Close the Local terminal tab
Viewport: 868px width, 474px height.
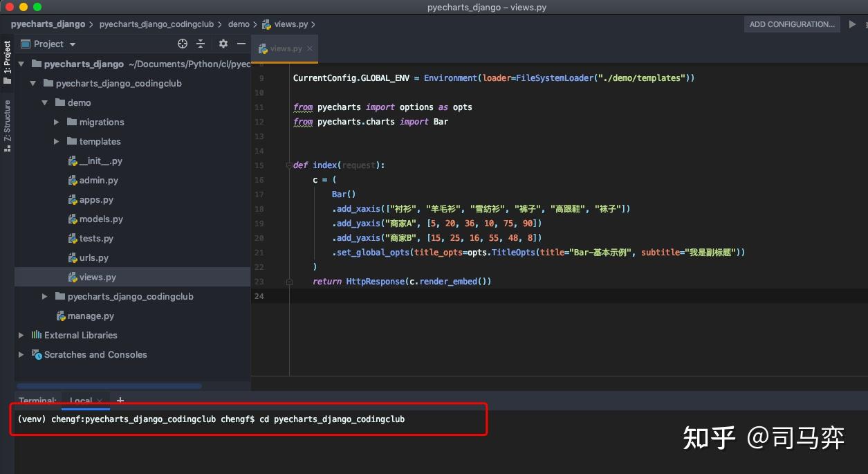tap(100, 401)
